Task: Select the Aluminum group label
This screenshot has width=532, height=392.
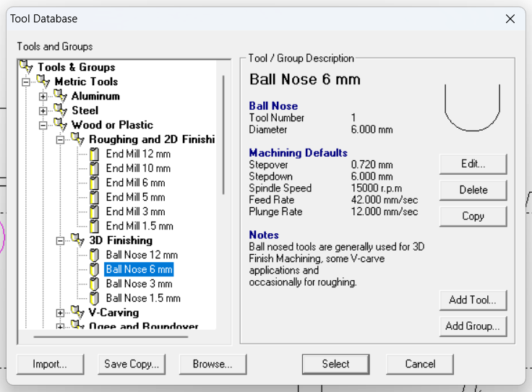Action: coord(95,96)
